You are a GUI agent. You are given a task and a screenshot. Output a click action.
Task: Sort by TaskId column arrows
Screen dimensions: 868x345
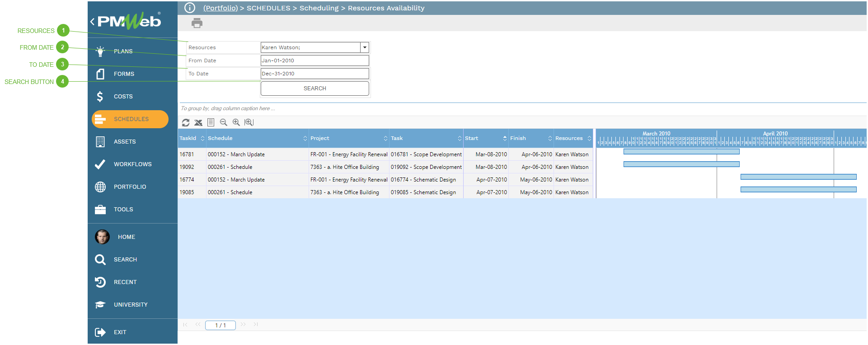202,138
